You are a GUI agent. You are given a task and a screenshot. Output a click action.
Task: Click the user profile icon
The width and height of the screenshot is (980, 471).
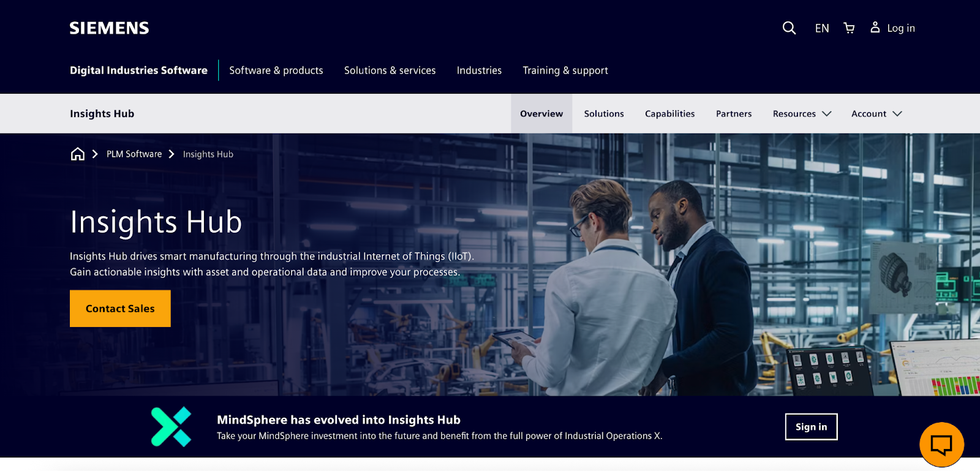[x=875, y=28]
